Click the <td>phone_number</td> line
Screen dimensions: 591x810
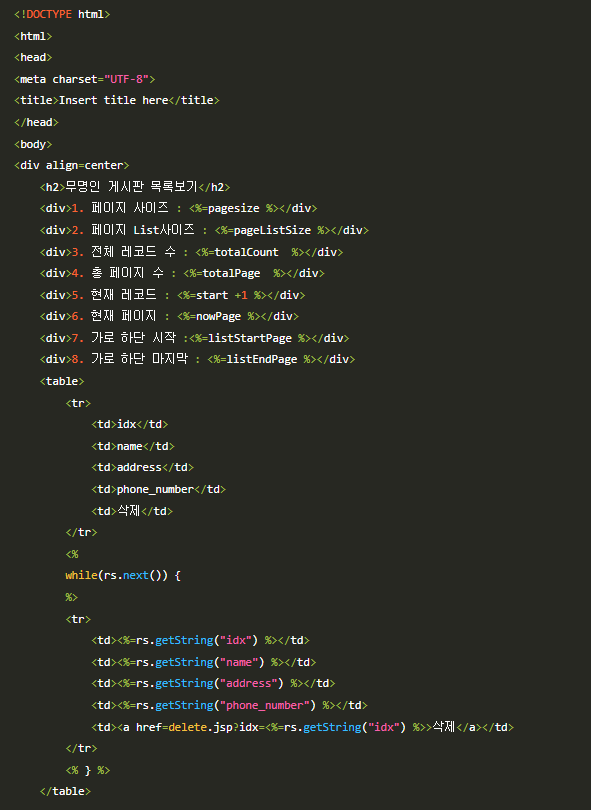(x=159, y=489)
